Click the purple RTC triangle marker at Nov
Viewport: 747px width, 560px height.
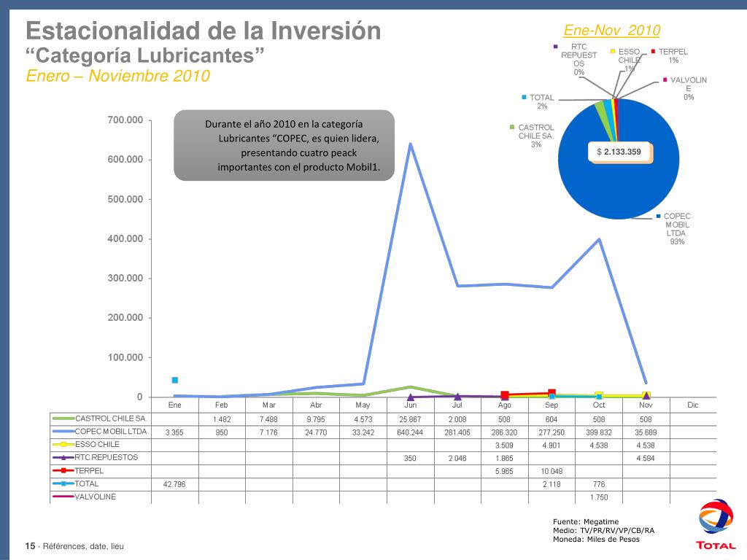[x=646, y=395]
